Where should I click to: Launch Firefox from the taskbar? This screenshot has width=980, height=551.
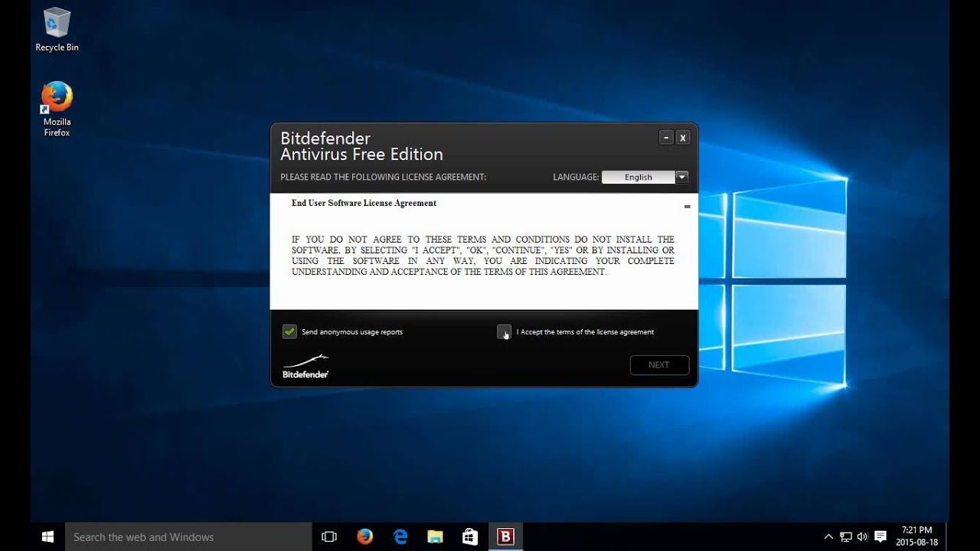coord(364,536)
